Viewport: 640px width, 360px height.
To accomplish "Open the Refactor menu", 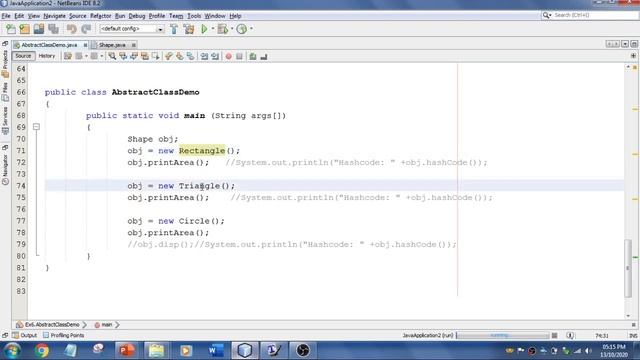I will (101, 16).
